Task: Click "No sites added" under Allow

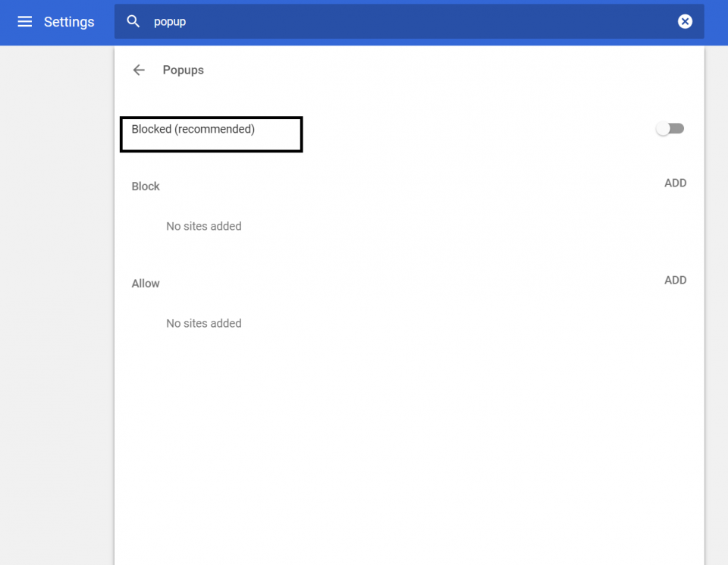Action: (x=204, y=324)
